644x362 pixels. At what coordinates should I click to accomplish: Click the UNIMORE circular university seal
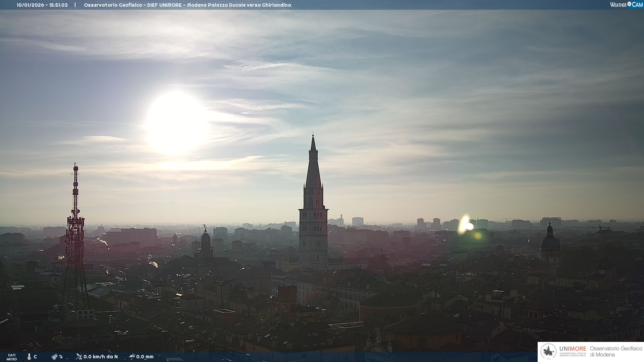[548, 352]
